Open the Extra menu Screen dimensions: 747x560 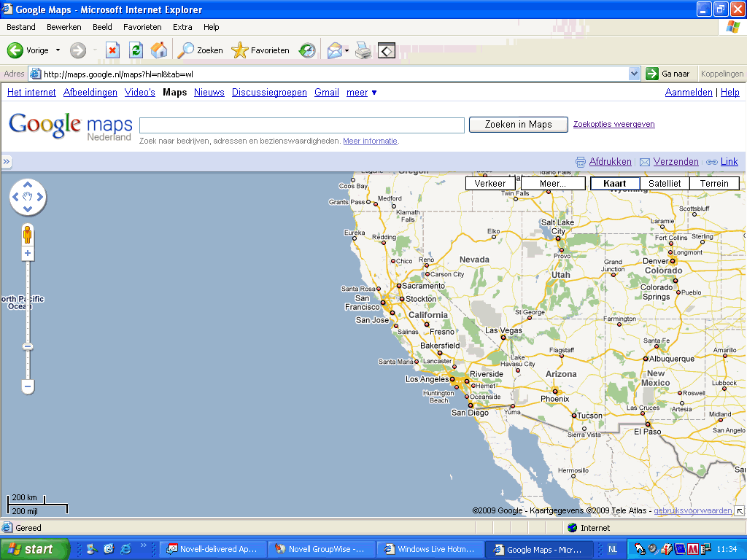point(182,27)
